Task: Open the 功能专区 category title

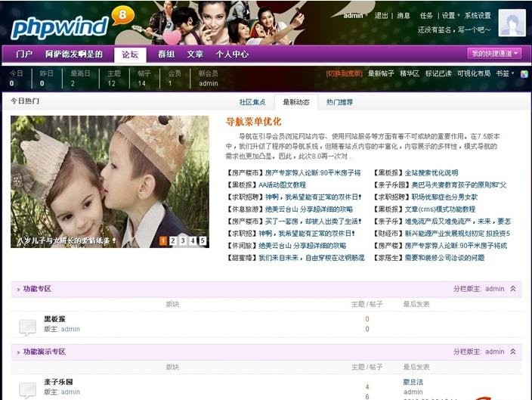Action: pos(37,289)
